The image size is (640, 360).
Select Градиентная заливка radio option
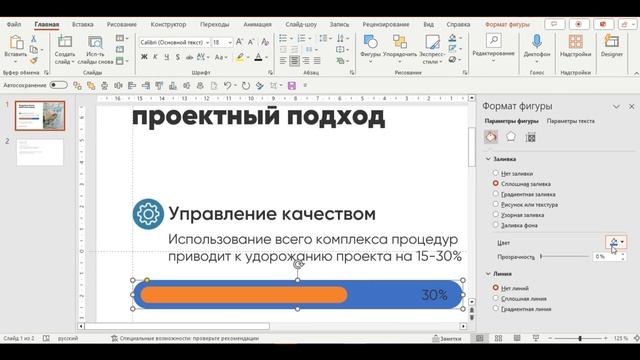pos(496,194)
